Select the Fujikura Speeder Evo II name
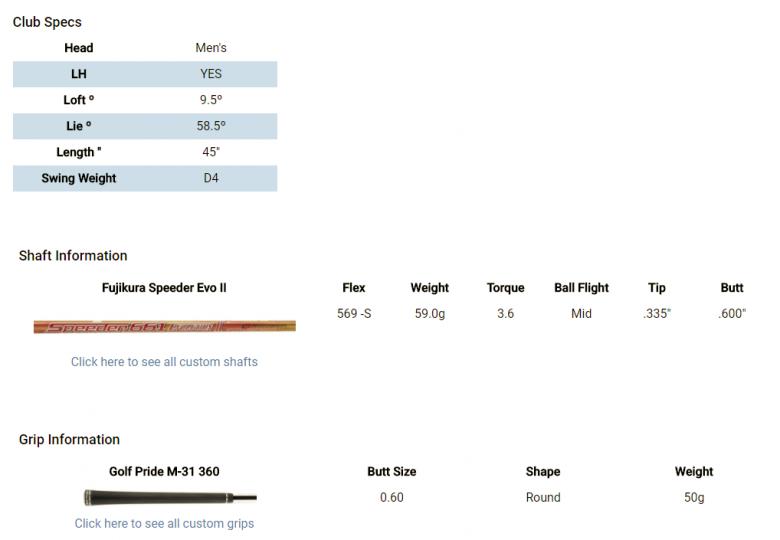The height and width of the screenshot is (540, 780). pos(164,288)
